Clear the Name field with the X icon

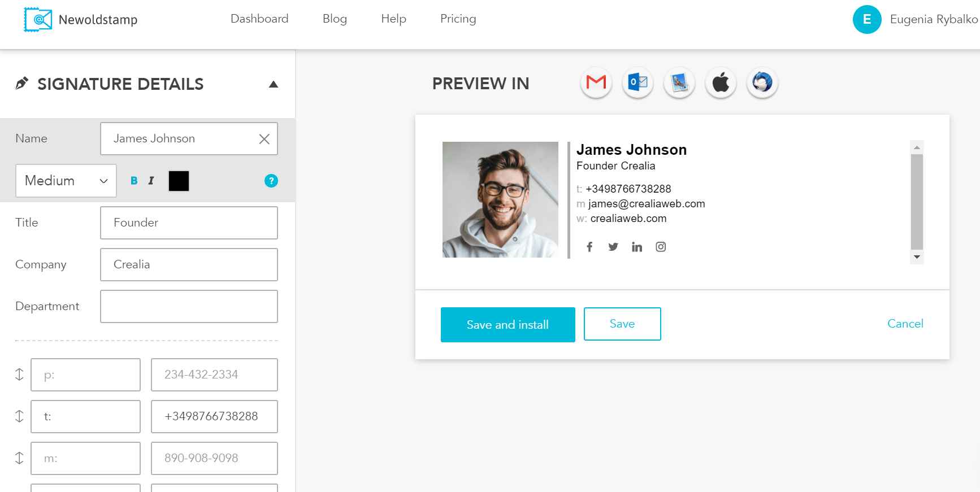(x=264, y=139)
